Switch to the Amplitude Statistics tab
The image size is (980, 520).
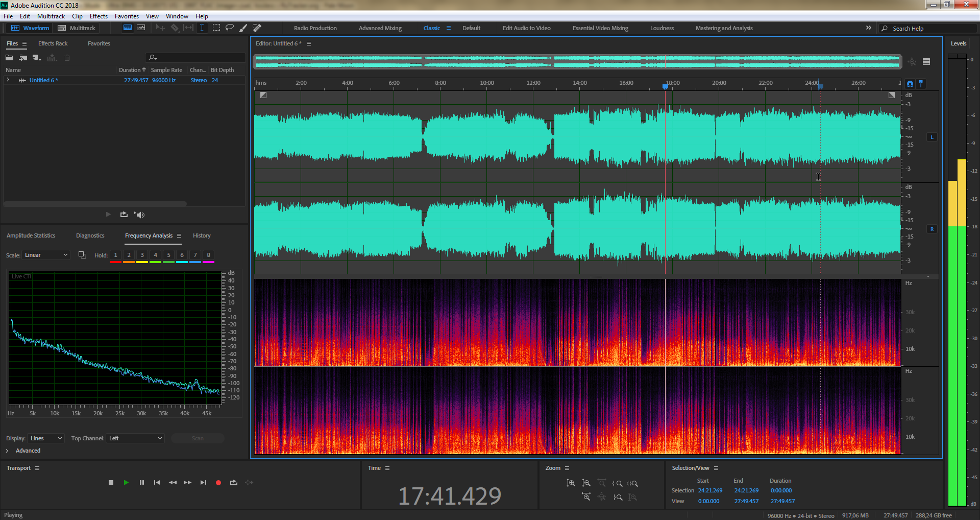tap(31, 235)
